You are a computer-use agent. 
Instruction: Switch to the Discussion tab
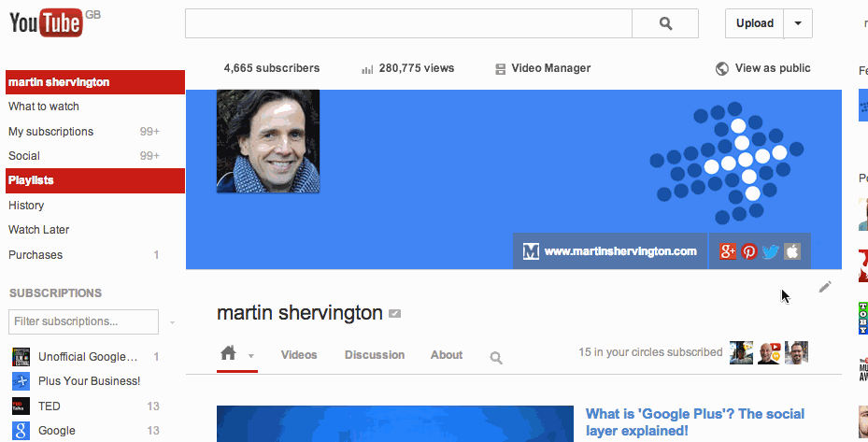click(x=375, y=355)
